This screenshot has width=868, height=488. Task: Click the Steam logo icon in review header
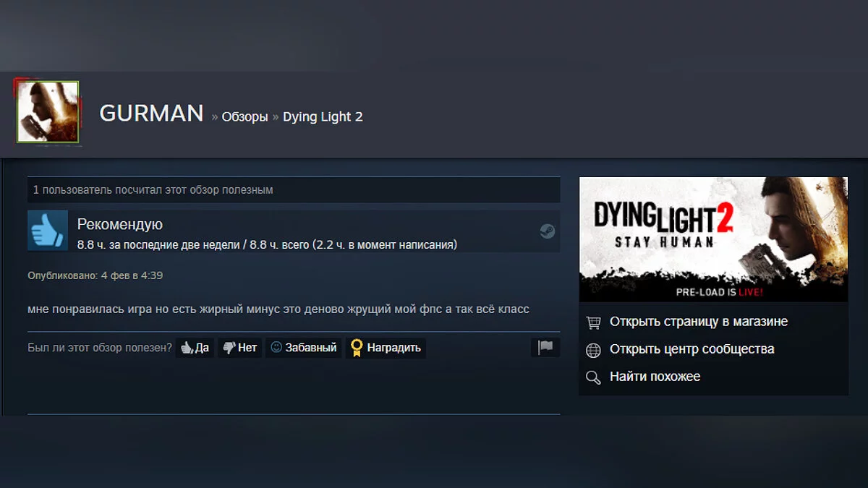(548, 231)
